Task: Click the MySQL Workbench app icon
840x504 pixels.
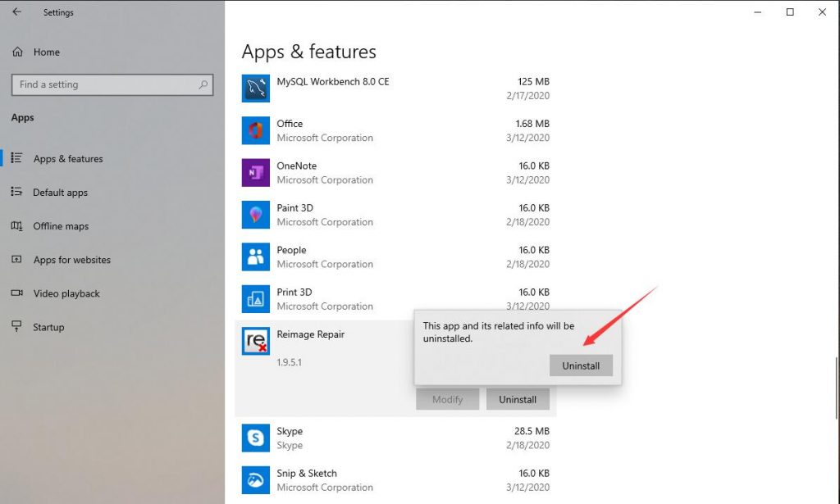Action: point(256,89)
